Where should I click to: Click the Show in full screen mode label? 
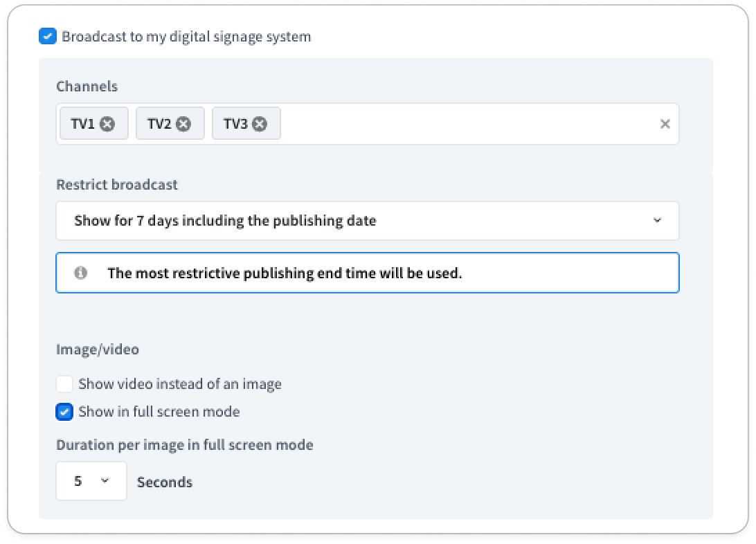[x=159, y=412]
